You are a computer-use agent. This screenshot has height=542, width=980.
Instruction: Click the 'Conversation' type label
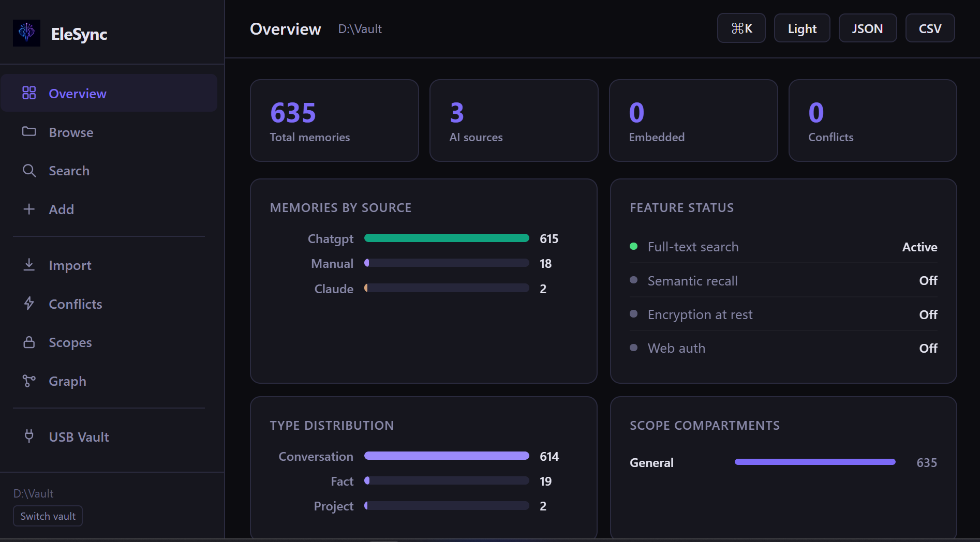[316, 457]
